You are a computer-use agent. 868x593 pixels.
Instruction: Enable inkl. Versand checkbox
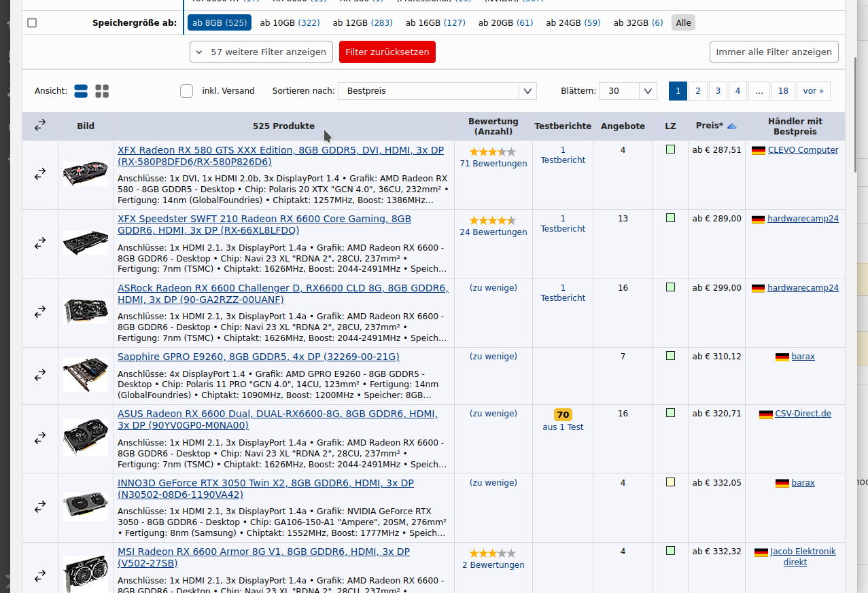pos(186,91)
